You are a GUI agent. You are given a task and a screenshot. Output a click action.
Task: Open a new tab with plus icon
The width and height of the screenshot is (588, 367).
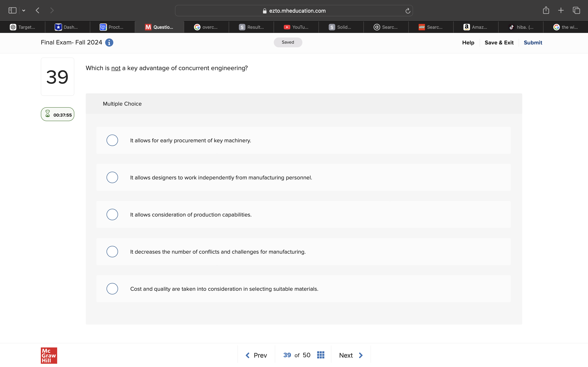point(561,10)
